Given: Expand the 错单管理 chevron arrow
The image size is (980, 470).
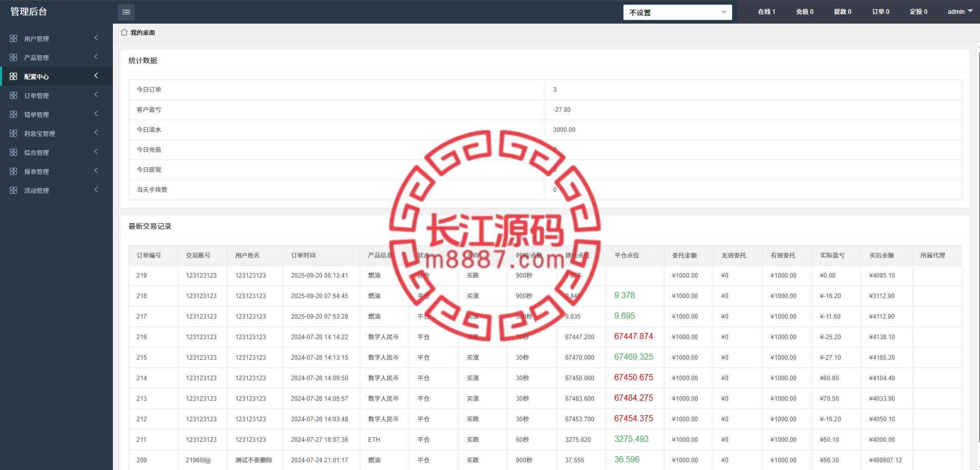Looking at the screenshot, I should [x=96, y=114].
